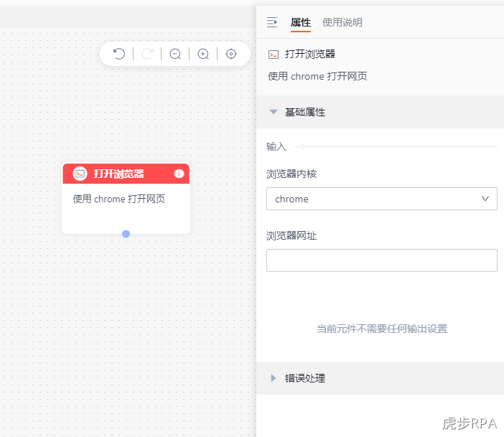Switch to the 属性 tab

301,22
